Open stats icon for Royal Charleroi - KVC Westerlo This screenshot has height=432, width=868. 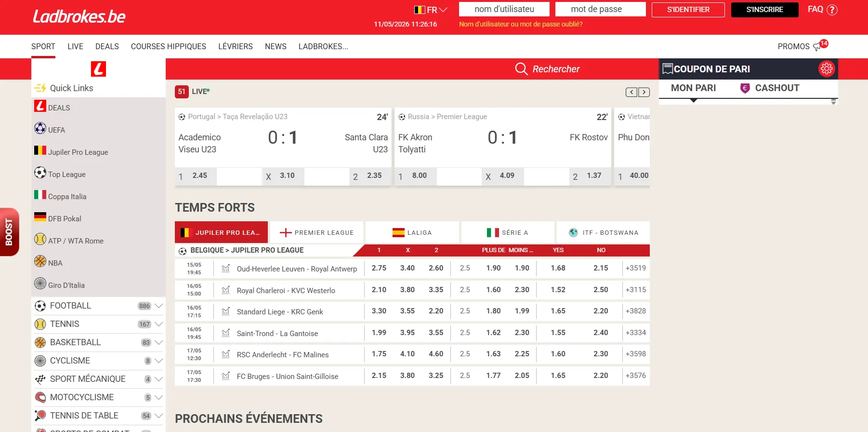tap(225, 290)
